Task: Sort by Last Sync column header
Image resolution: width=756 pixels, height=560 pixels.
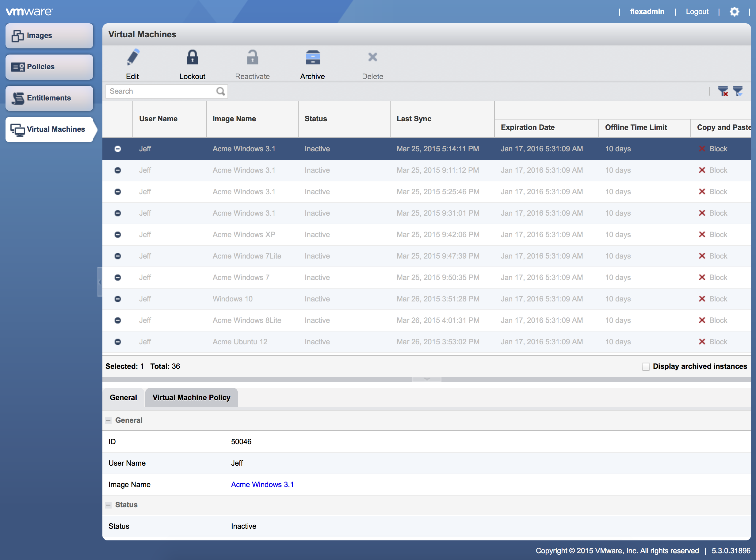Action: [442, 119]
